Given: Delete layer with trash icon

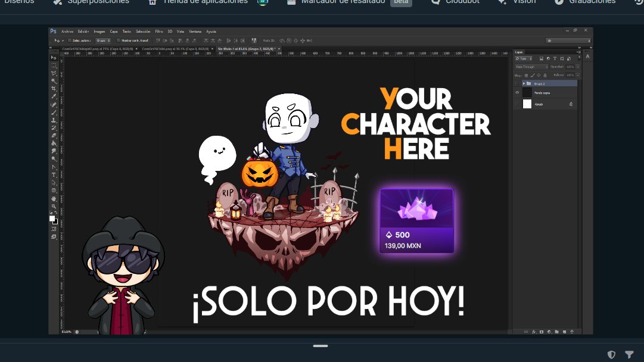Looking at the screenshot, I should point(572,332).
